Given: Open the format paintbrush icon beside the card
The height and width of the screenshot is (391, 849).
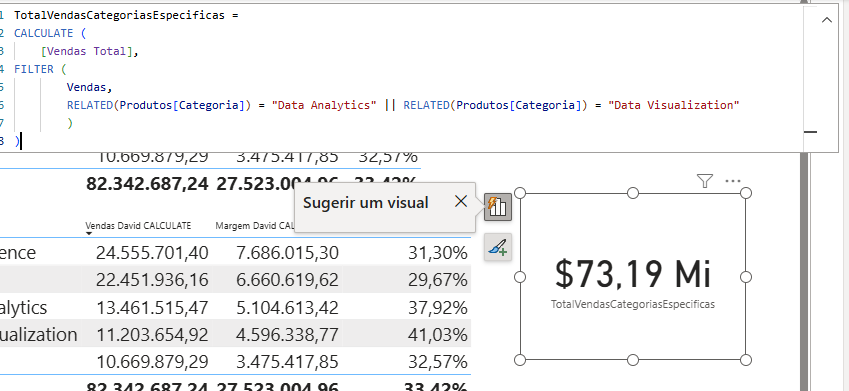Looking at the screenshot, I should click(x=498, y=247).
